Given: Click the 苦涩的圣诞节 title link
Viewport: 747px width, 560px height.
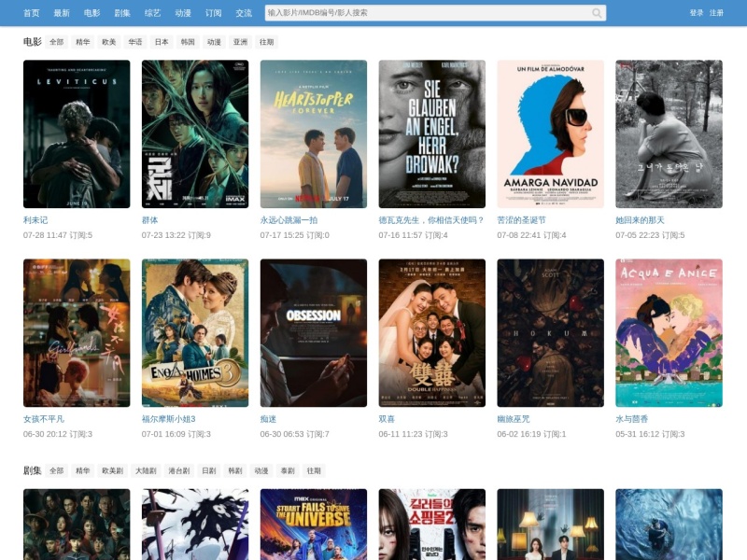Looking at the screenshot, I should [x=521, y=220].
